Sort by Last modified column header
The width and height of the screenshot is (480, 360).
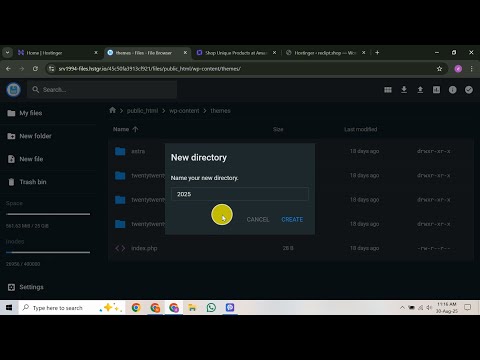(x=361, y=129)
